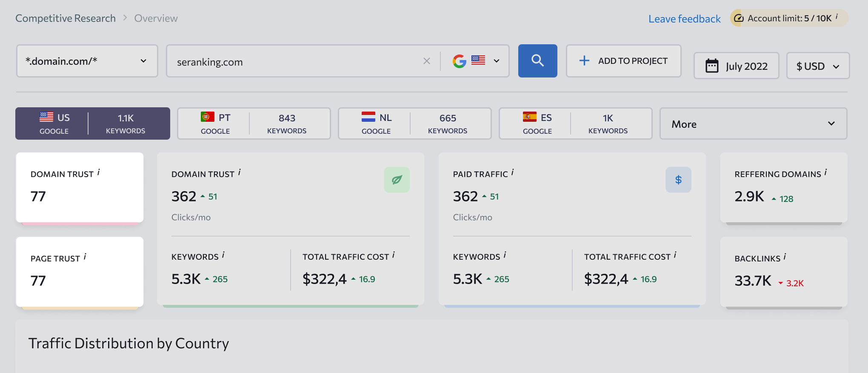
Task: Click info icon for Total Traffic Cost organic card
Action: pos(394,255)
